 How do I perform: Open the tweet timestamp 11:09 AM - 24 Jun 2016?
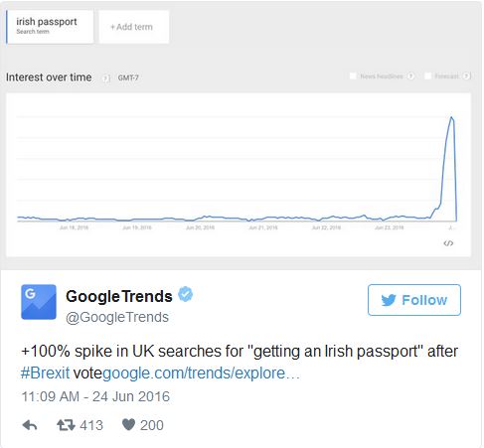(95, 396)
